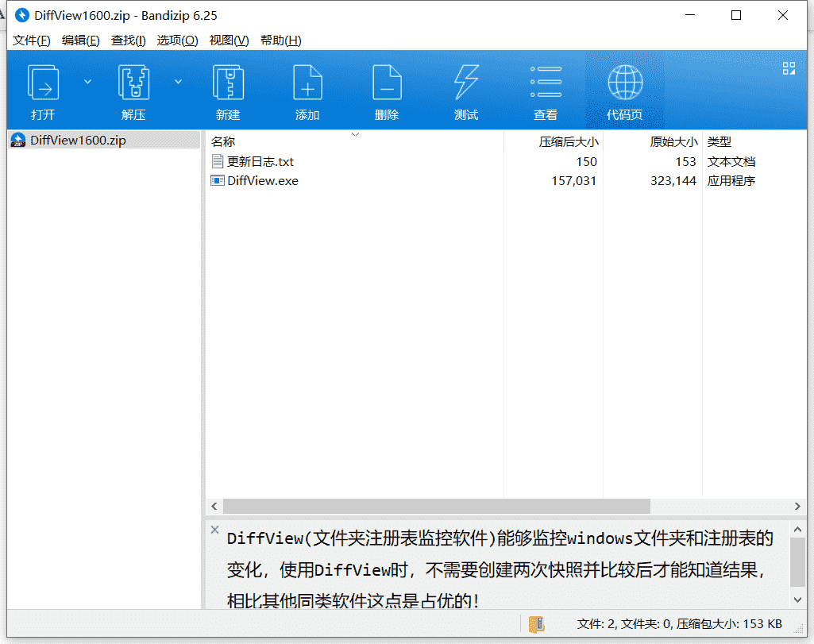Click the grid layout icon in toolbar corner
Viewport: 814px width, 644px height.
tap(789, 68)
